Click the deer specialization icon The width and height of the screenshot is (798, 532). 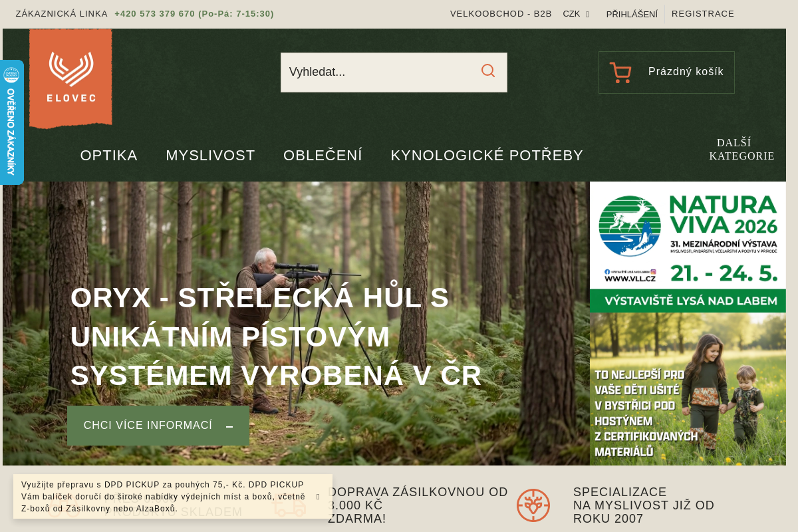pos(533,505)
